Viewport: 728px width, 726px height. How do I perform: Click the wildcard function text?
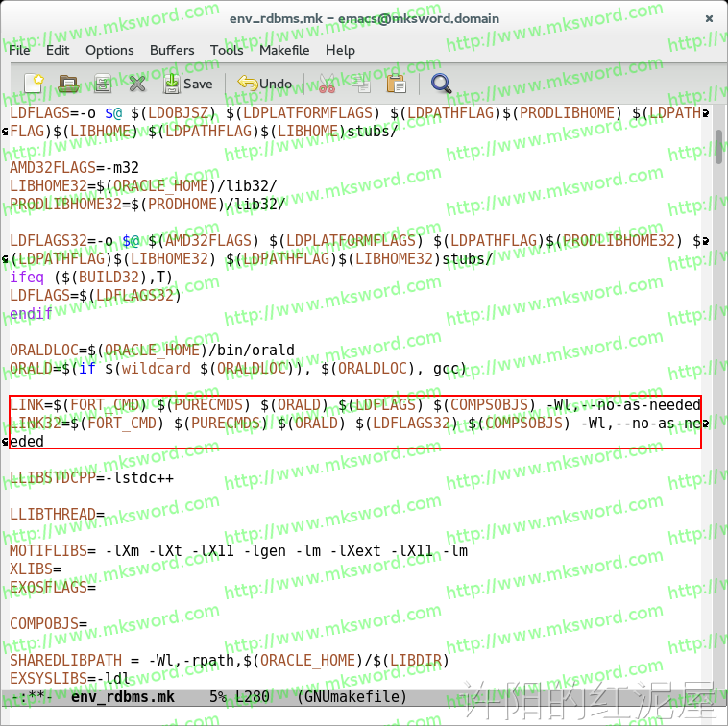click(156, 369)
